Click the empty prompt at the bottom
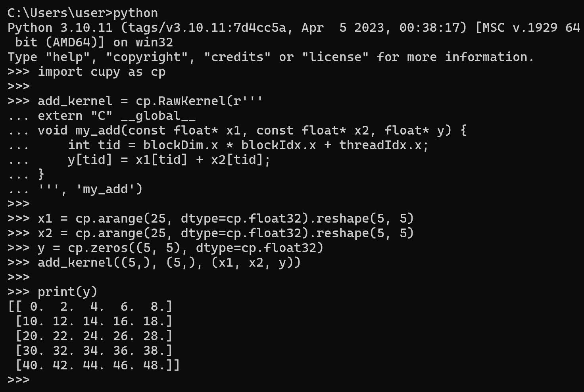The image size is (584, 392). coord(19,380)
